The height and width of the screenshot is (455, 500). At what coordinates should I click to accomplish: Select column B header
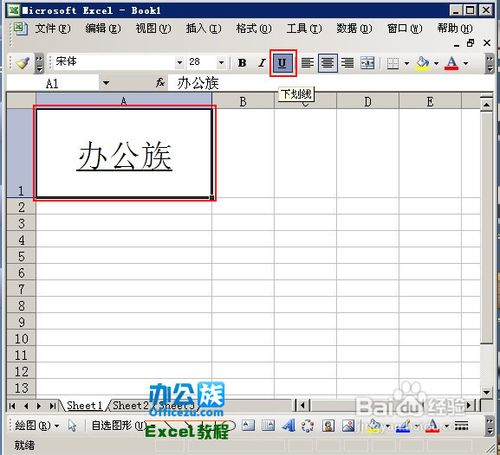[x=243, y=101]
